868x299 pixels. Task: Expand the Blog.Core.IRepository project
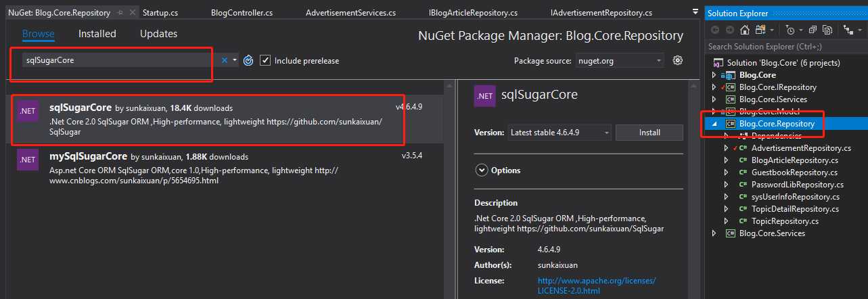coord(713,87)
